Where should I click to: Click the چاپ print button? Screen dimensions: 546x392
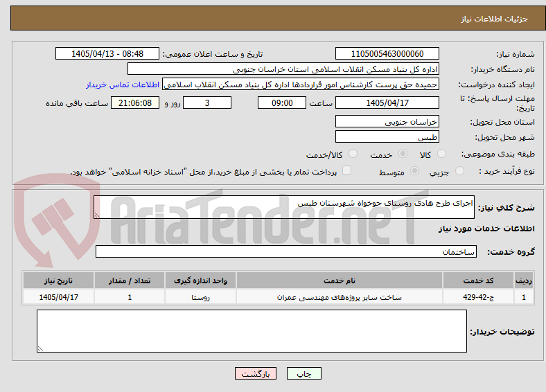304,373
